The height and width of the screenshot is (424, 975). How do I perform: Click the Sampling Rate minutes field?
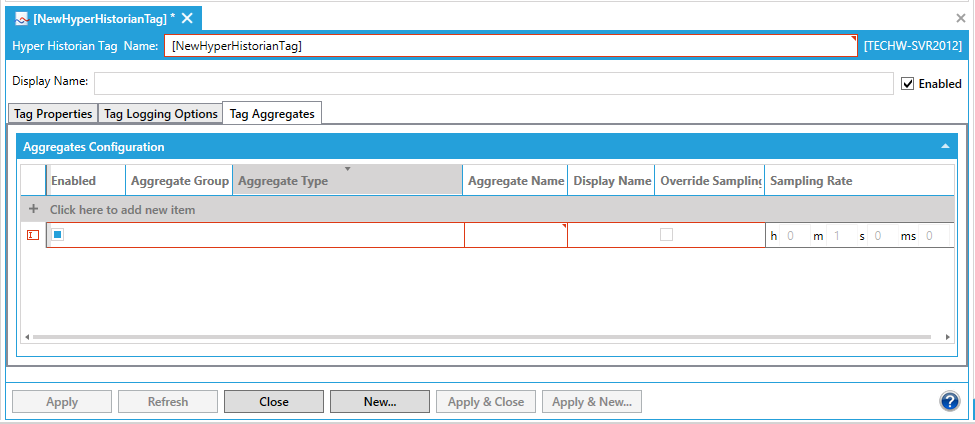click(x=838, y=236)
